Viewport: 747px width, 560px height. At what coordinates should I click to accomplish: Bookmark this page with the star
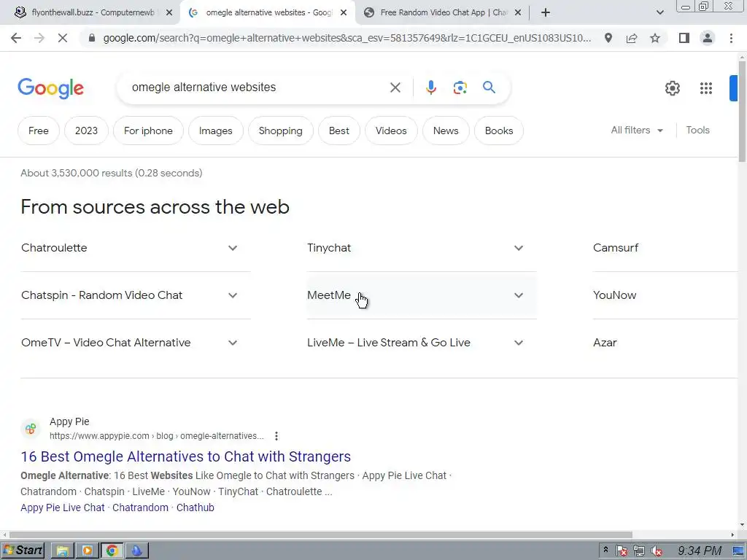pyautogui.click(x=655, y=38)
